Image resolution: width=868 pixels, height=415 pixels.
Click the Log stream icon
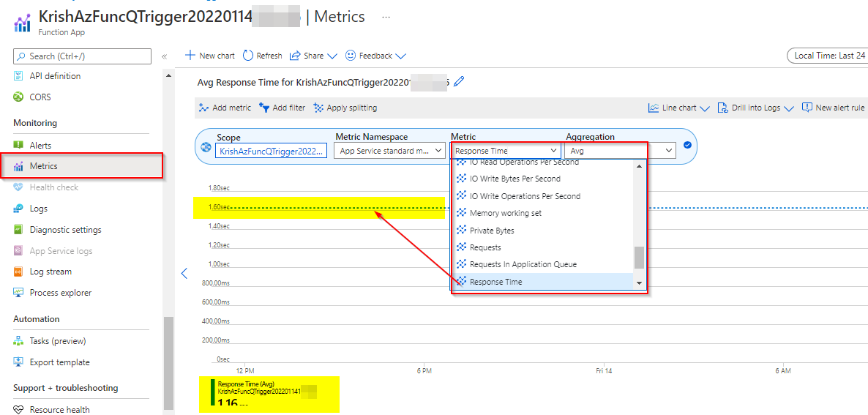tap(18, 272)
